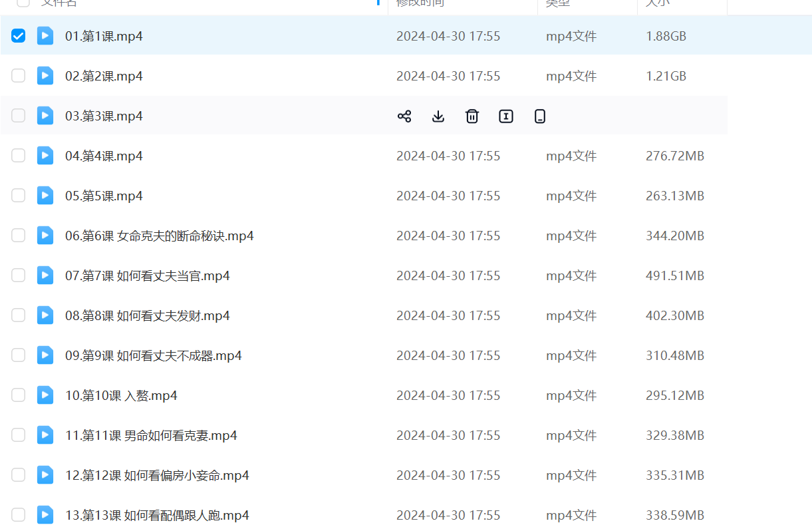Select the checkbox next to 10.第10课 入赘.mp4

(x=19, y=395)
